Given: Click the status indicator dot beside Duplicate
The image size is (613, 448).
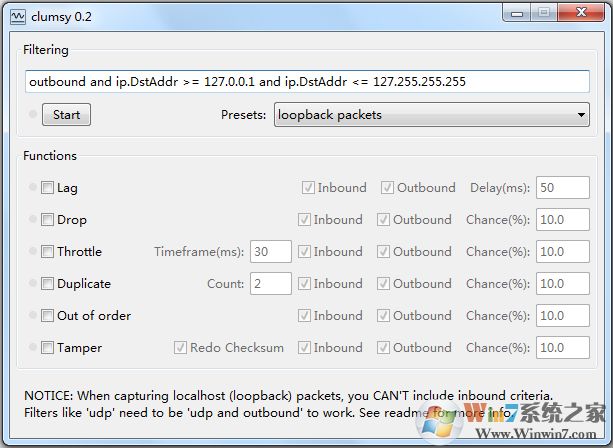Looking at the screenshot, I should [33, 283].
